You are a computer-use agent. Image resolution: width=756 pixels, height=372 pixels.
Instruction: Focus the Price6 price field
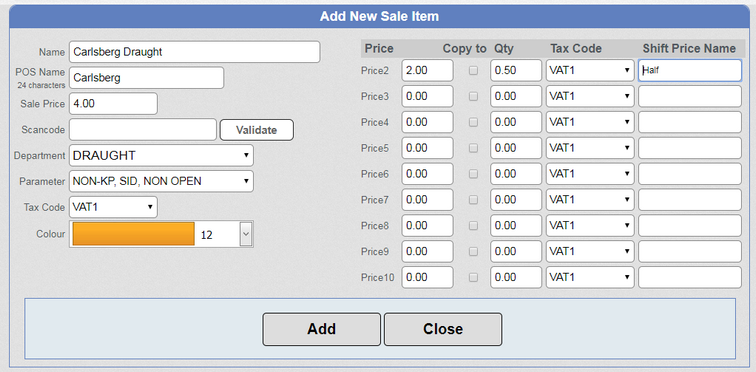[x=427, y=174]
